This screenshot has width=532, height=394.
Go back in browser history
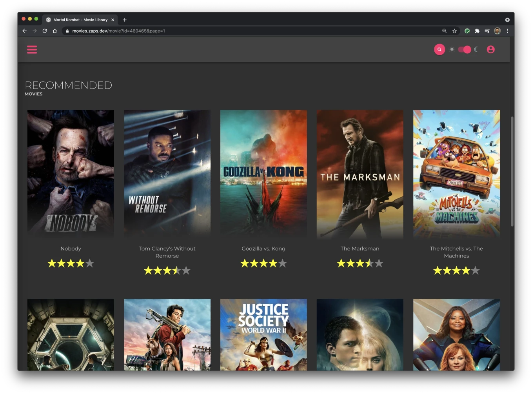coord(25,31)
